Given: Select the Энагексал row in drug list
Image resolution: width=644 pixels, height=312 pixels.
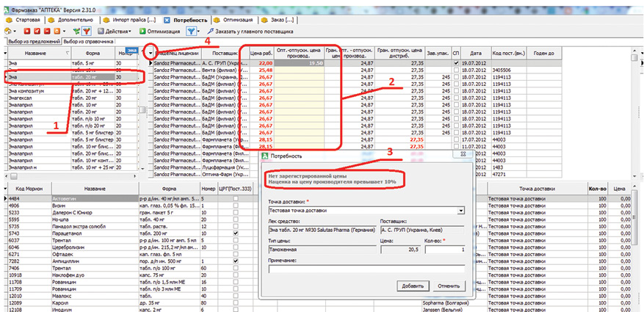Looking at the screenshot, I should [73, 98].
